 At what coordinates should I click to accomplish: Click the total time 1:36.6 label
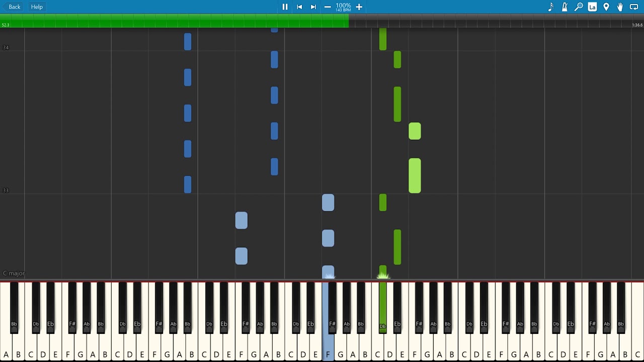pyautogui.click(x=637, y=25)
